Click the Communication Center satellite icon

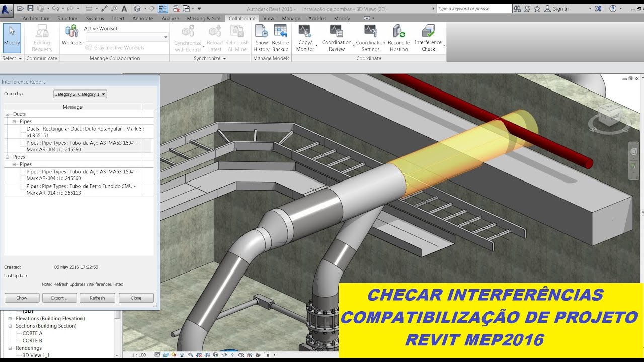pos(528,9)
